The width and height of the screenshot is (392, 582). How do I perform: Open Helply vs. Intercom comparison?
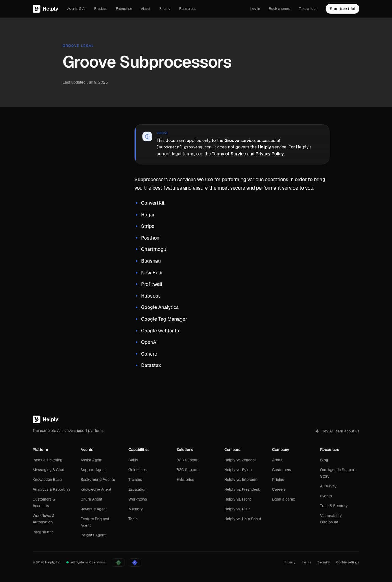[x=241, y=480]
